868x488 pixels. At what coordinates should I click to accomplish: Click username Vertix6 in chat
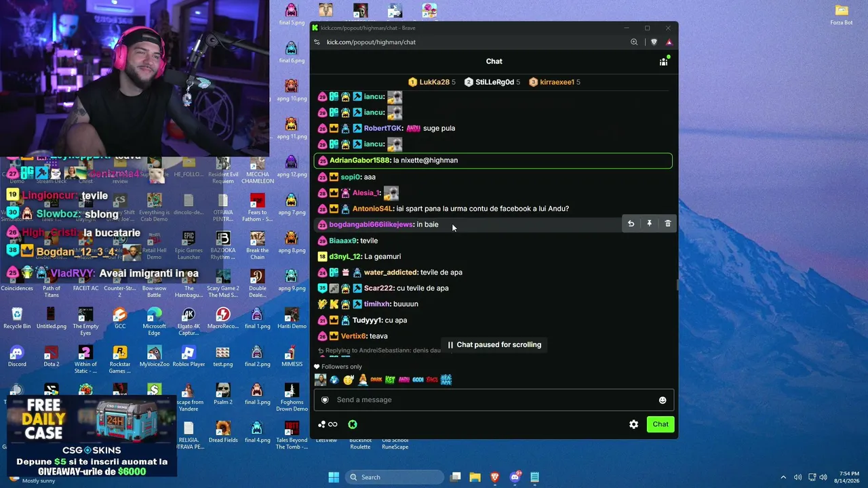pos(354,336)
